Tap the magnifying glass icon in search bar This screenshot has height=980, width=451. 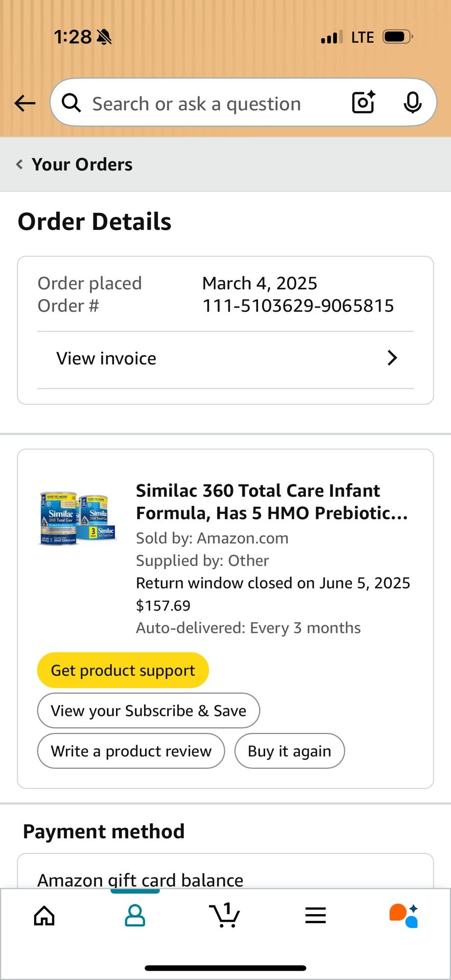coord(71,103)
